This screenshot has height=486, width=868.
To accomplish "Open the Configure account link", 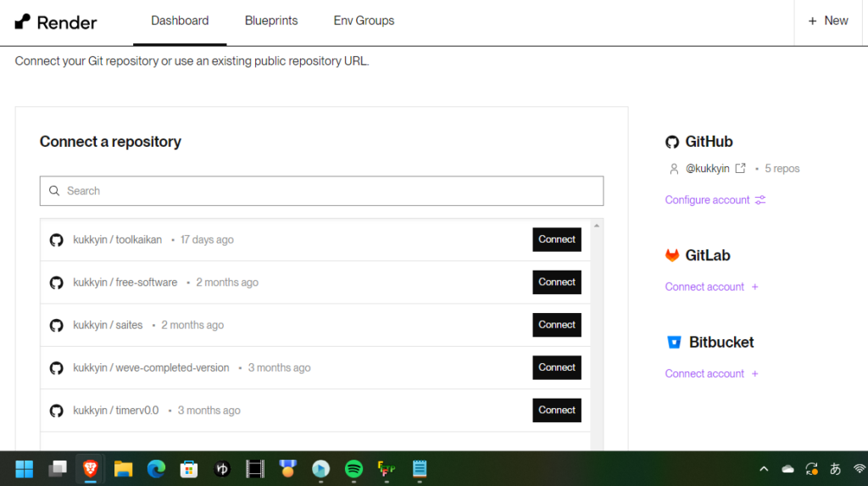I will pos(707,199).
